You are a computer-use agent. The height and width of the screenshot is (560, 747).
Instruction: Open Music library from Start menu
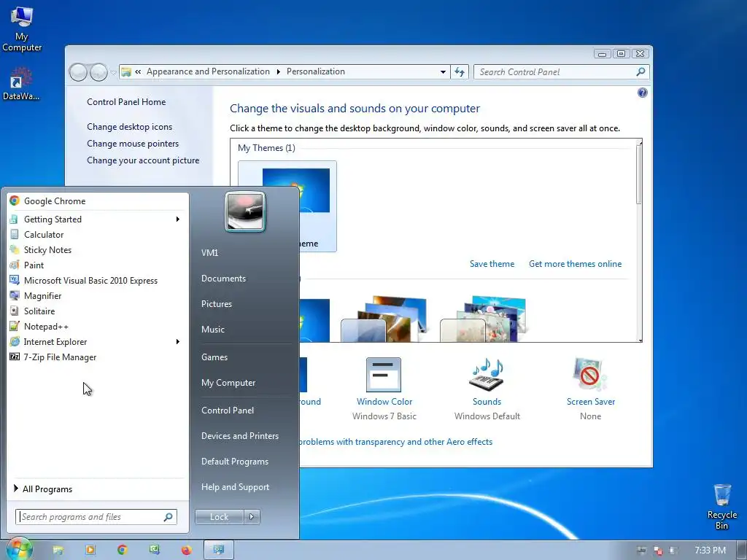(x=212, y=330)
